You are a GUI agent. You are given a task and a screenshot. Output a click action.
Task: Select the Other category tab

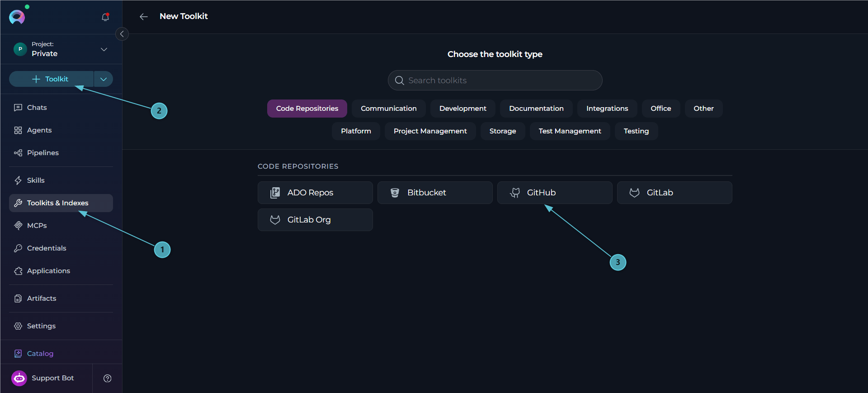704,109
